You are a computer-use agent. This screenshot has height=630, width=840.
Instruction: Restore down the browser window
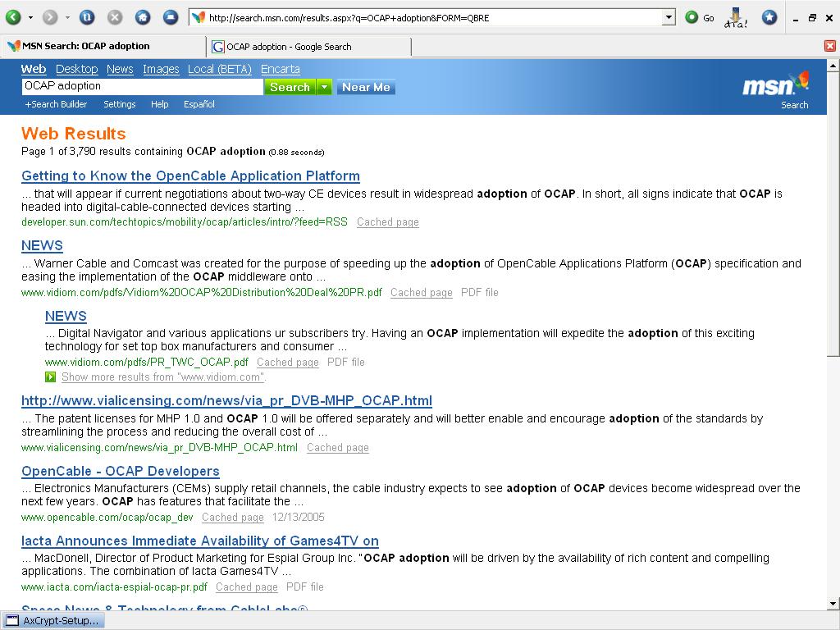pos(813,18)
